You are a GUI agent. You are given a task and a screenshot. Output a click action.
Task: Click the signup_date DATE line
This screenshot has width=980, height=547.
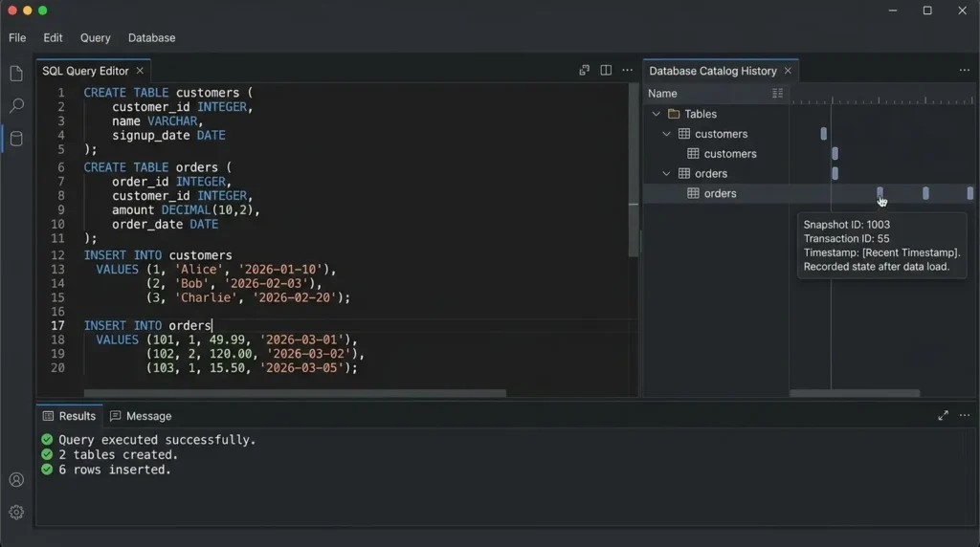tap(168, 135)
